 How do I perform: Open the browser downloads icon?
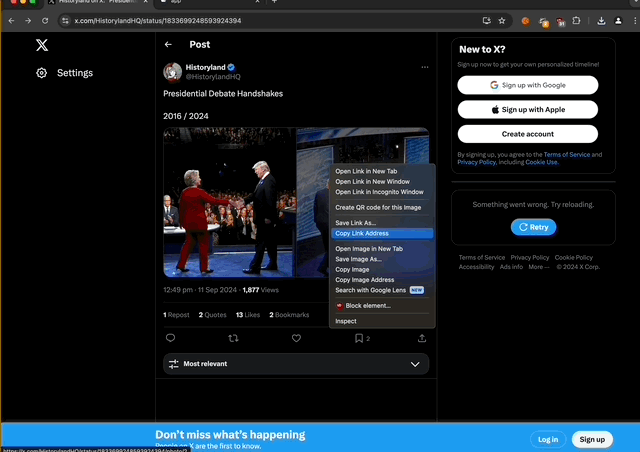click(x=601, y=21)
